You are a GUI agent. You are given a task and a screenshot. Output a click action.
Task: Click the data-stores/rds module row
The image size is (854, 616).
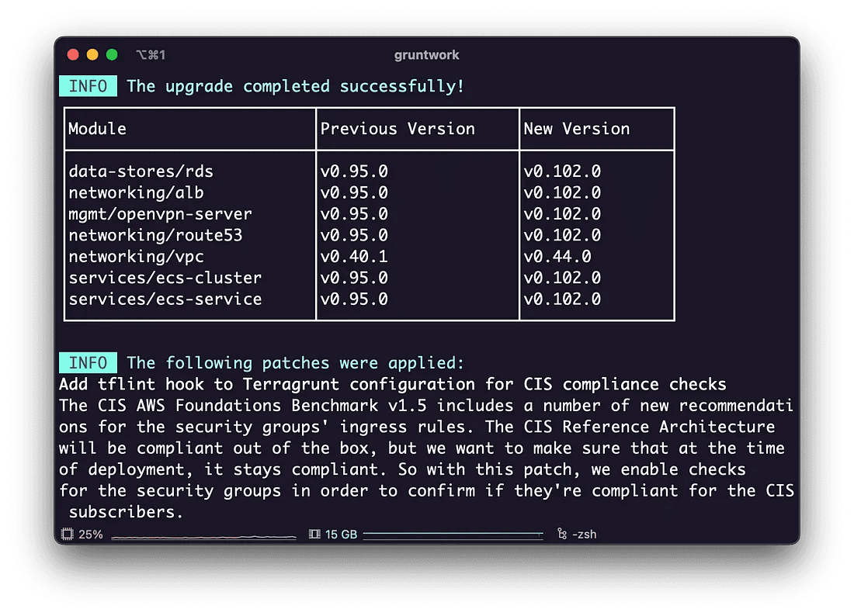click(141, 171)
